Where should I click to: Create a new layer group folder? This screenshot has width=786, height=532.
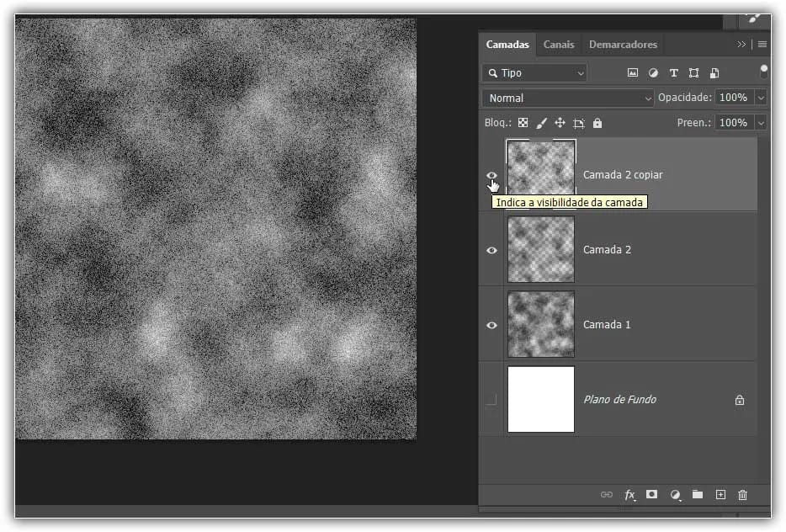coord(698,495)
